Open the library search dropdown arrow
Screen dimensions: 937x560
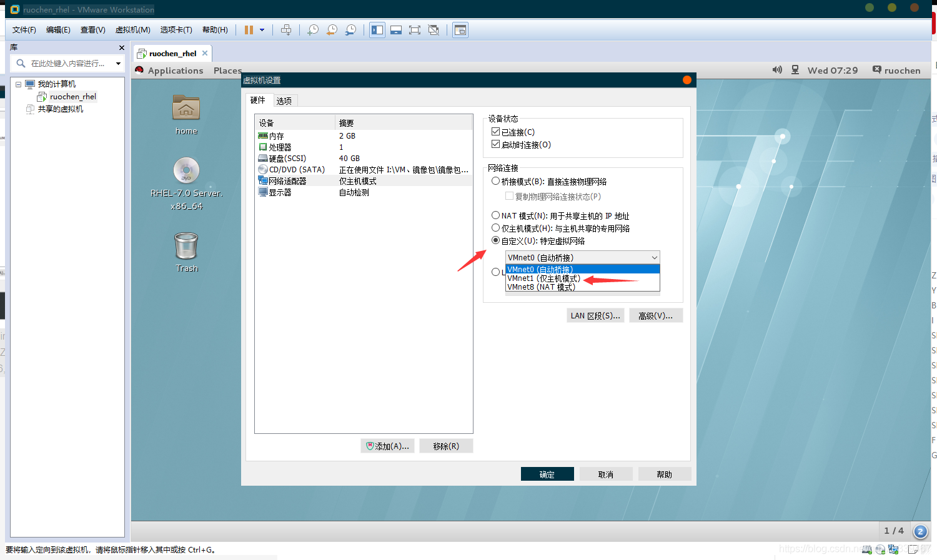tap(118, 64)
